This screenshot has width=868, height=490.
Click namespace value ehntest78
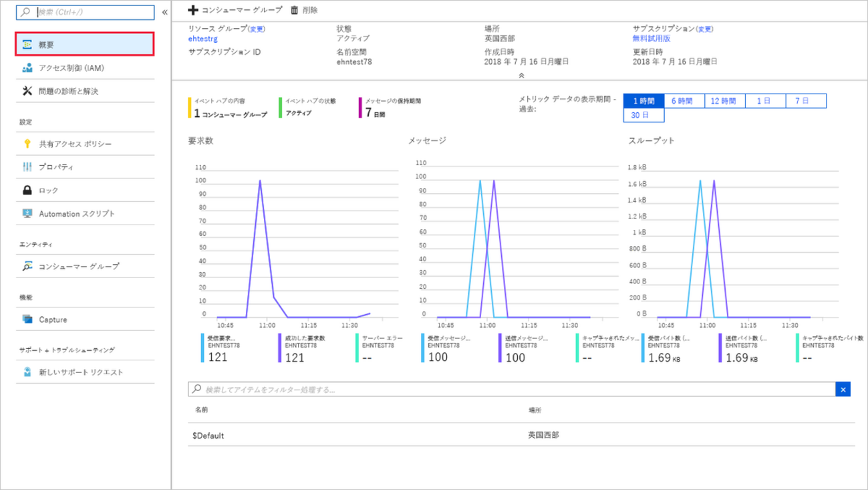click(x=355, y=62)
